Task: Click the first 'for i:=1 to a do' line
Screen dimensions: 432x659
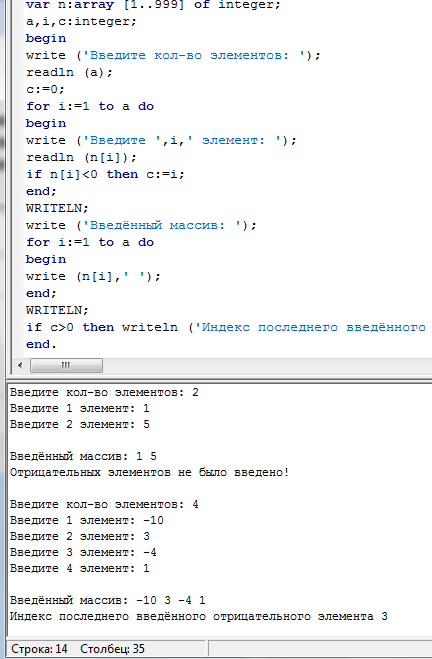Action: click(90, 106)
